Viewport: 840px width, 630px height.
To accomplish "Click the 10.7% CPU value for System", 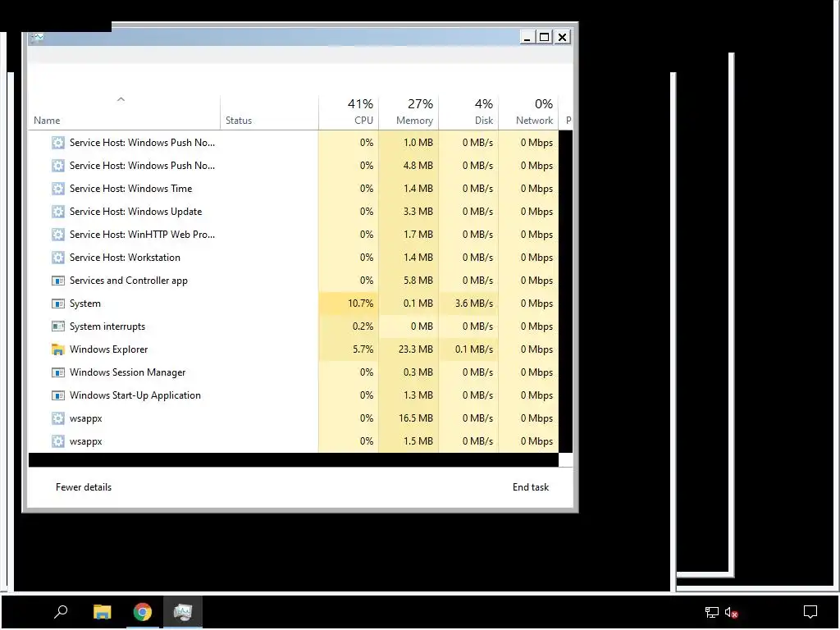I will pos(360,304).
